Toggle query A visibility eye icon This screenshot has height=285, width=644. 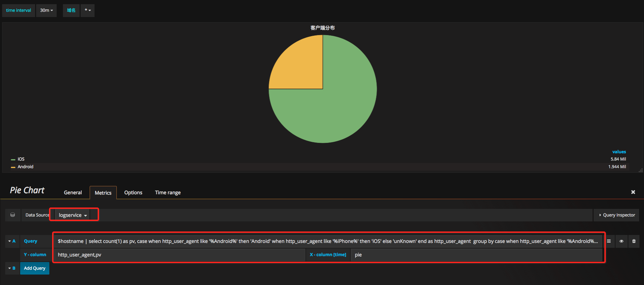(x=621, y=241)
